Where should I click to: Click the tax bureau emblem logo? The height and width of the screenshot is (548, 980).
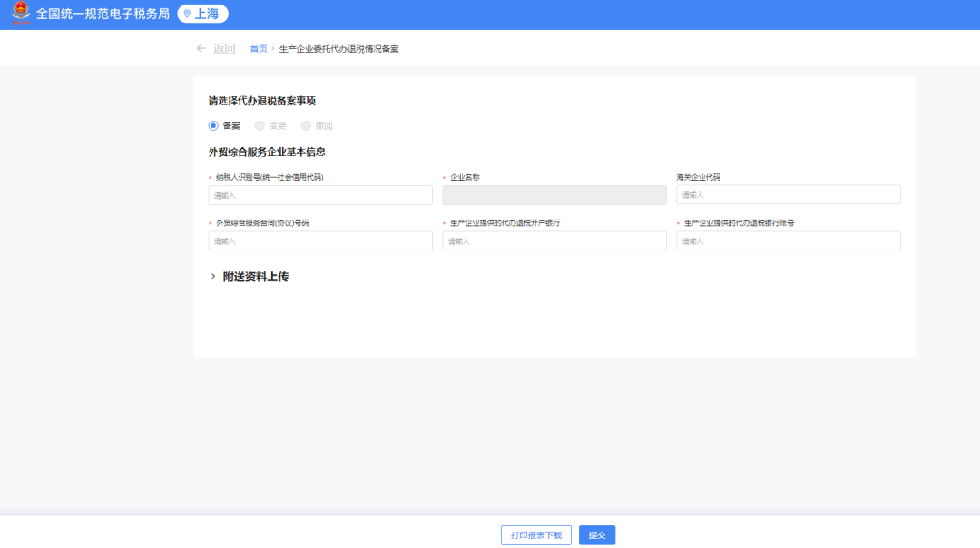[21, 15]
